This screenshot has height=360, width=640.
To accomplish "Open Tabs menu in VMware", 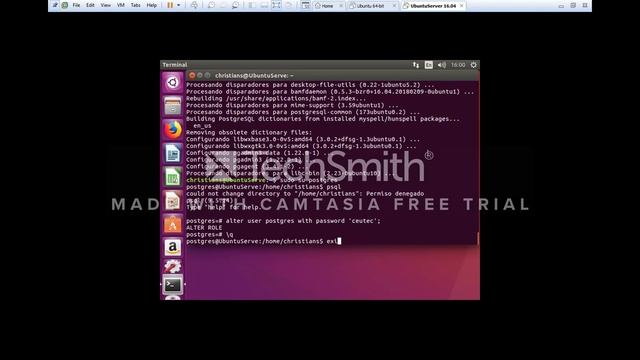I will click(136, 5).
